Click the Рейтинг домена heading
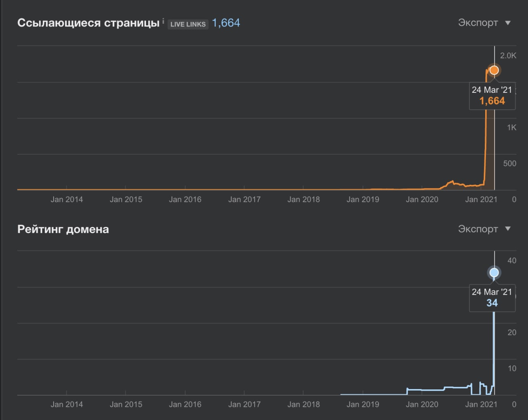 [x=63, y=229]
